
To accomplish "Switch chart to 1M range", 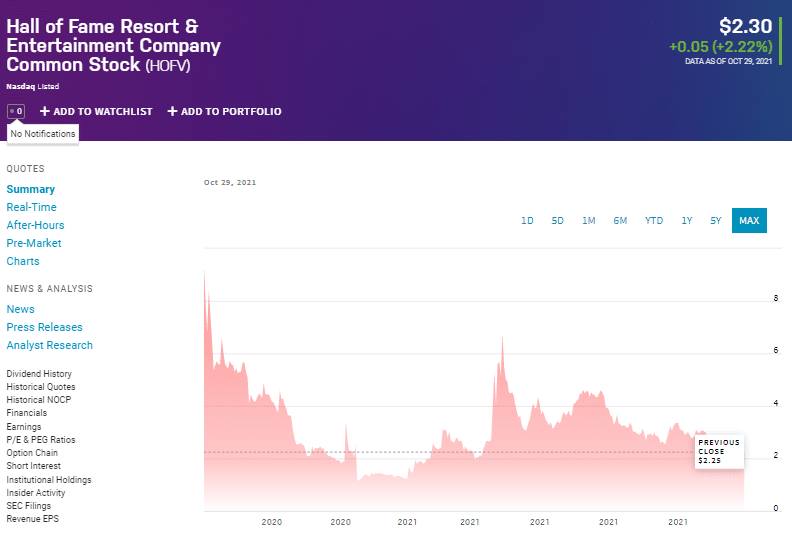I will click(x=589, y=221).
